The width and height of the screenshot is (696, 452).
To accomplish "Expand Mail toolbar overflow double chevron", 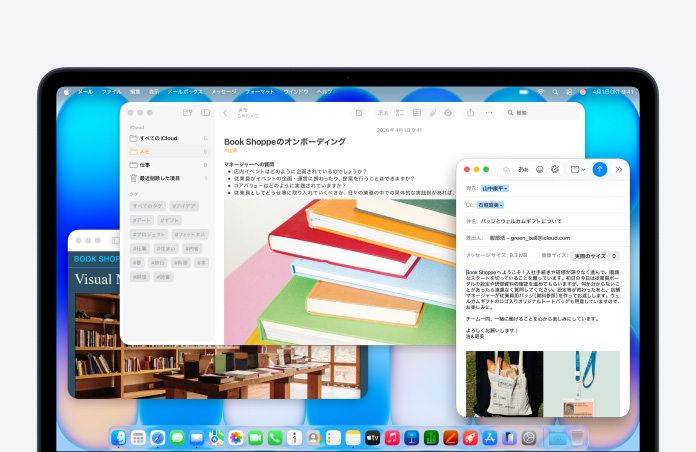I will [x=619, y=169].
